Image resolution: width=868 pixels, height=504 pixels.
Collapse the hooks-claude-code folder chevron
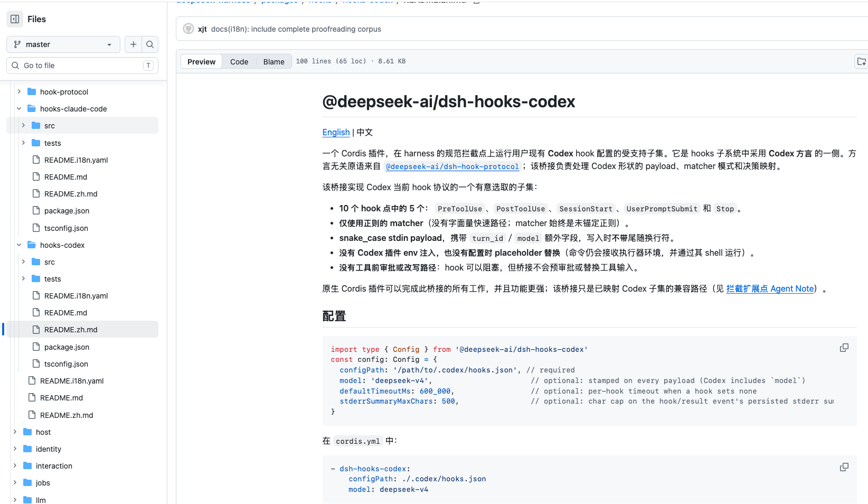[x=19, y=108]
